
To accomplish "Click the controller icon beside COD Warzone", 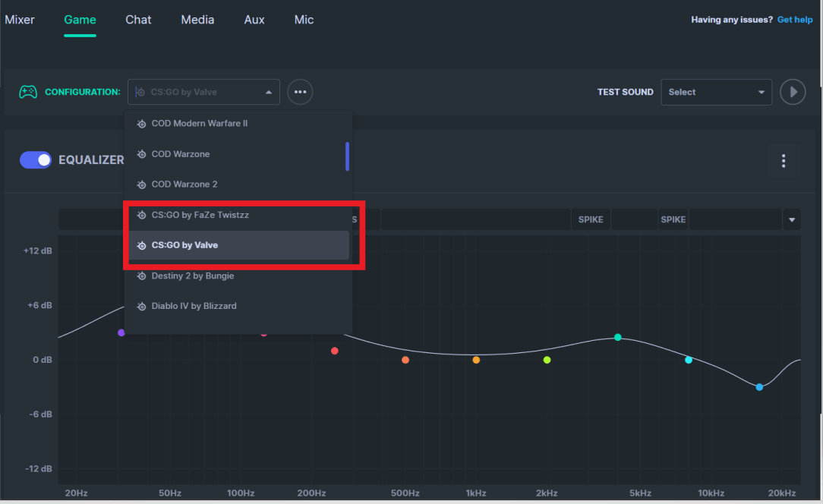I will click(141, 153).
